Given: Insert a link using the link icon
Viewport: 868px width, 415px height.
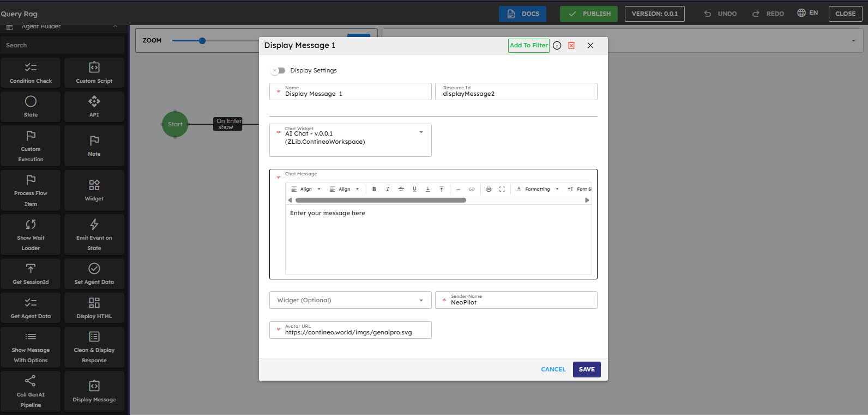Looking at the screenshot, I should (472, 189).
